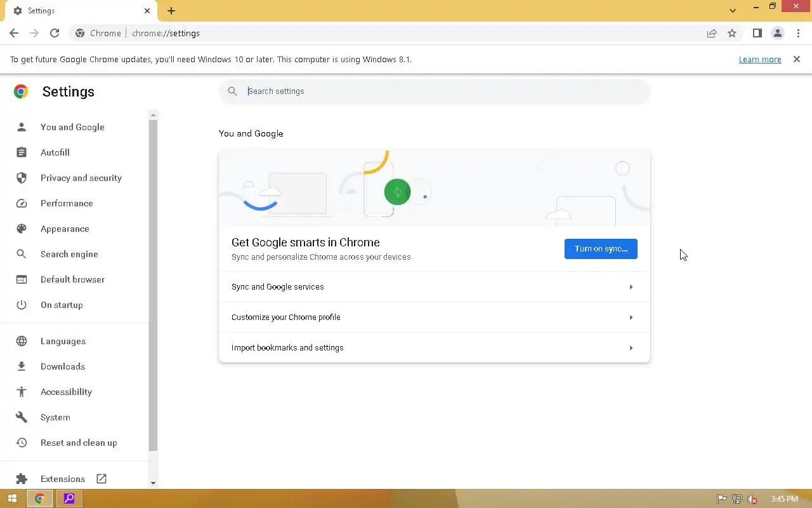Viewport: 812px width, 508px height.
Task: Click sidebar scrollbar down arrow
Action: 153,483
